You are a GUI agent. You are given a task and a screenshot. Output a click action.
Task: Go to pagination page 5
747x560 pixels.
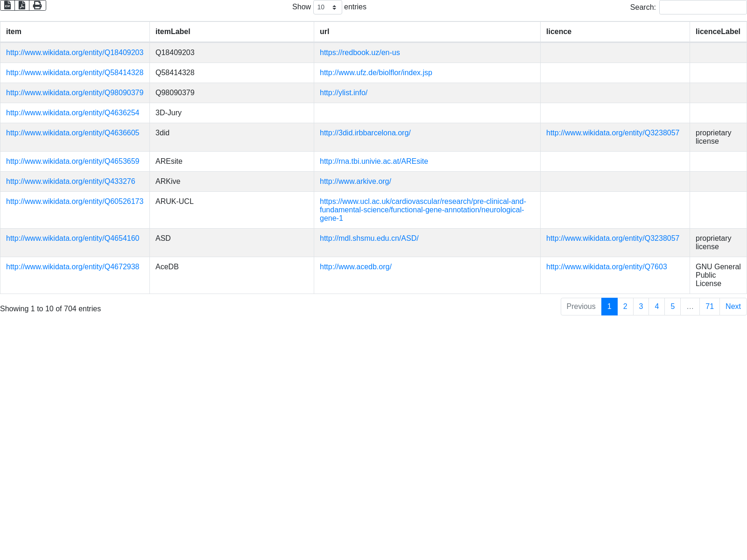coord(673,307)
